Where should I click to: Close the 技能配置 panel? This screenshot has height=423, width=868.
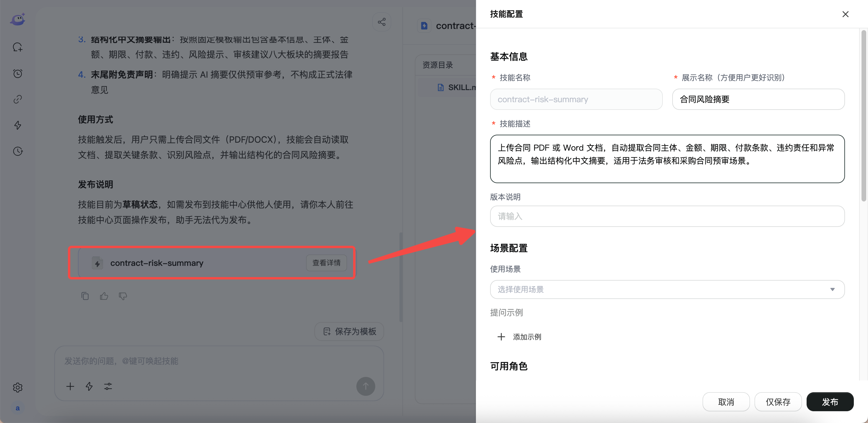click(845, 14)
